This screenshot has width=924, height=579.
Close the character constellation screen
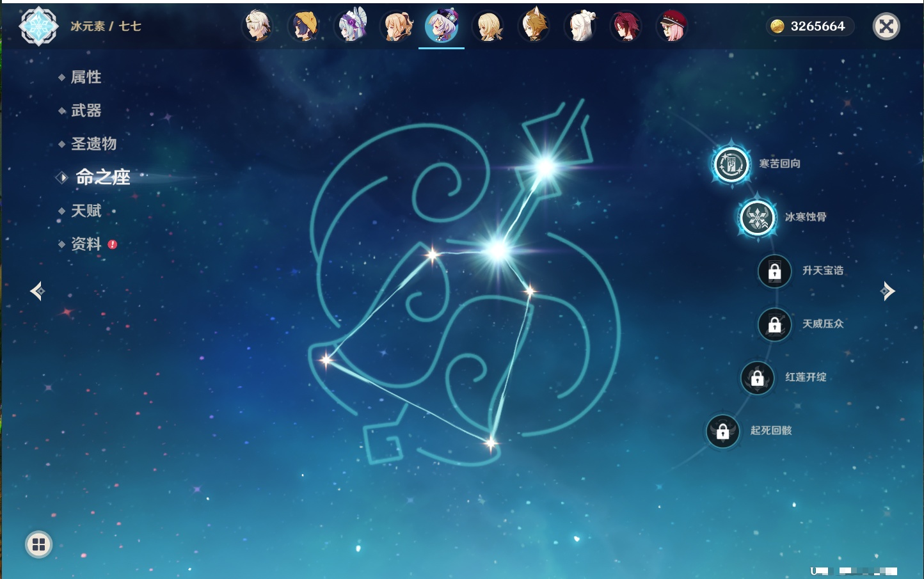click(x=886, y=26)
